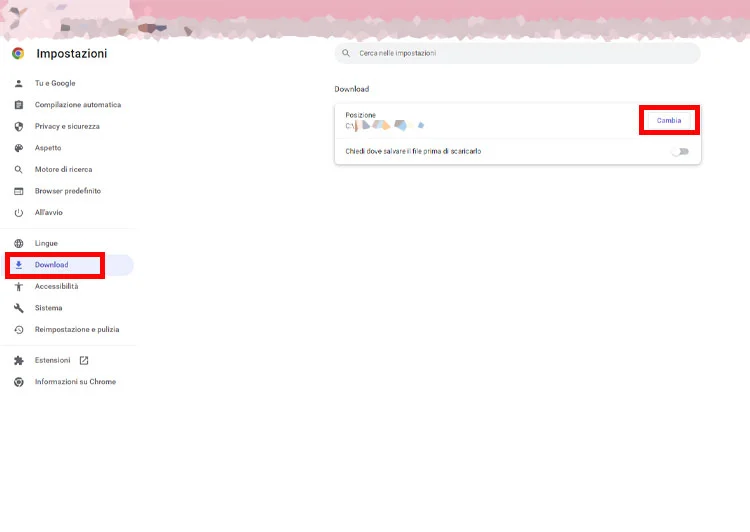Click the Cambia button for download location
Viewport: 750px width, 532px height.
tap(669, 121)
